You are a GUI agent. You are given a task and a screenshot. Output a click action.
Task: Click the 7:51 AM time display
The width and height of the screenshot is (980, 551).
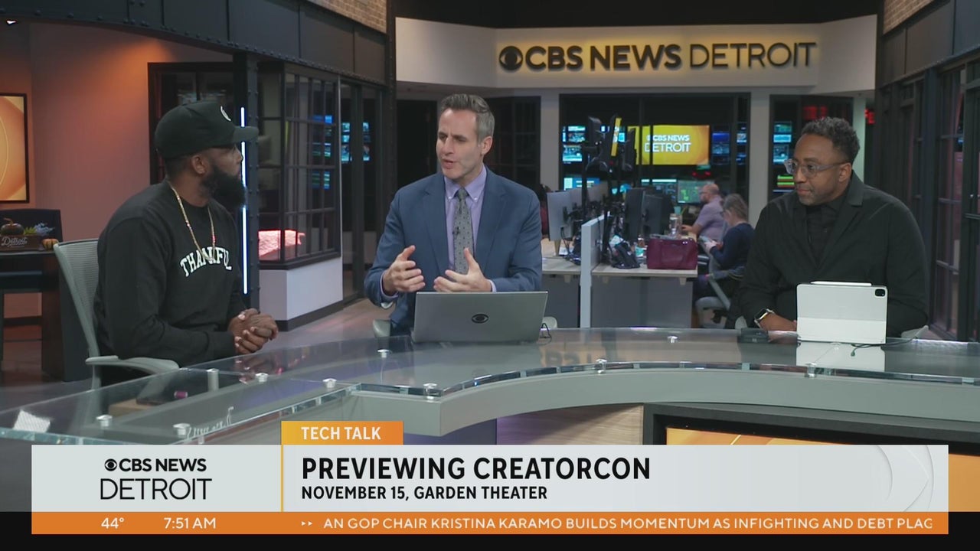point(189,523)
